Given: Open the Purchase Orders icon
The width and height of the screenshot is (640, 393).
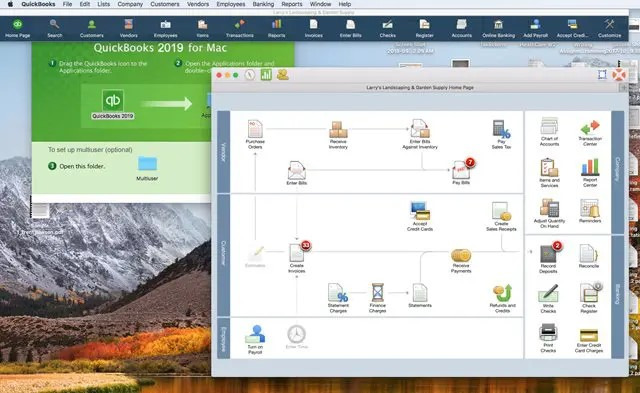Looking at the screenshot, I should click(255, 129).
